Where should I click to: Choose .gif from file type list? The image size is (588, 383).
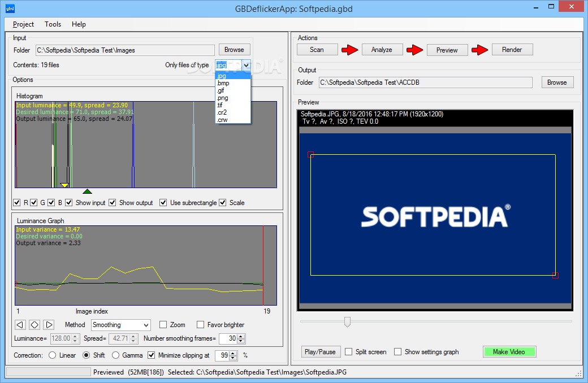(x=233, y=91)
